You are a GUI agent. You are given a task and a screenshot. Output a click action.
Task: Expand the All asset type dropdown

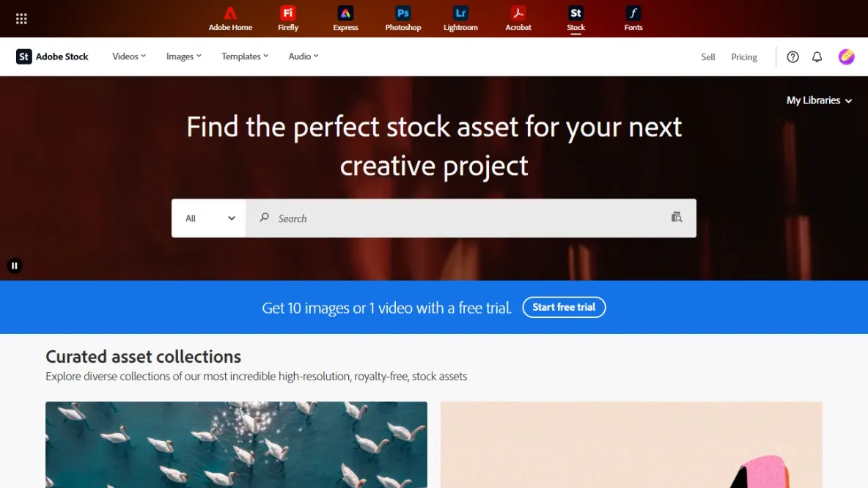pyautogui.click(x=210, y=218)
